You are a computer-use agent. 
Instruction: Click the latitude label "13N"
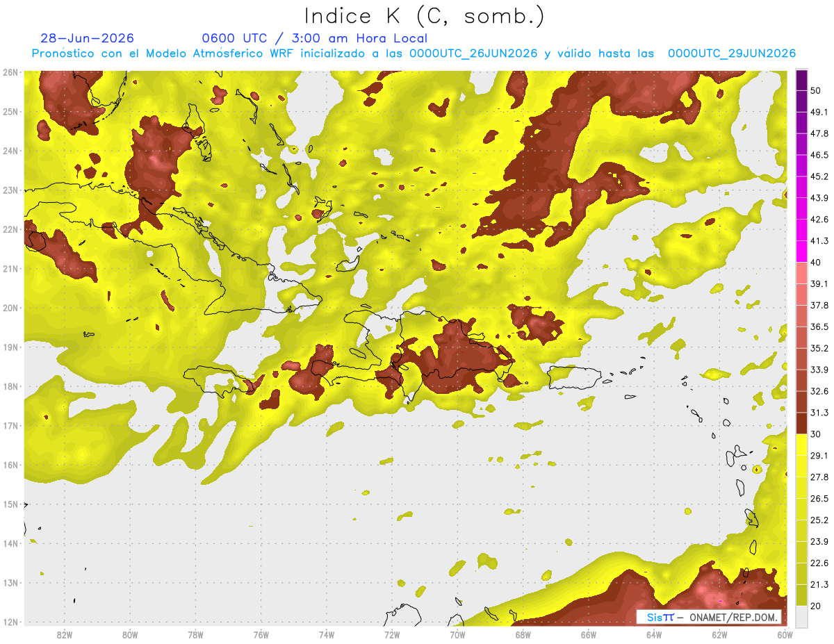(x=10, y=583)
